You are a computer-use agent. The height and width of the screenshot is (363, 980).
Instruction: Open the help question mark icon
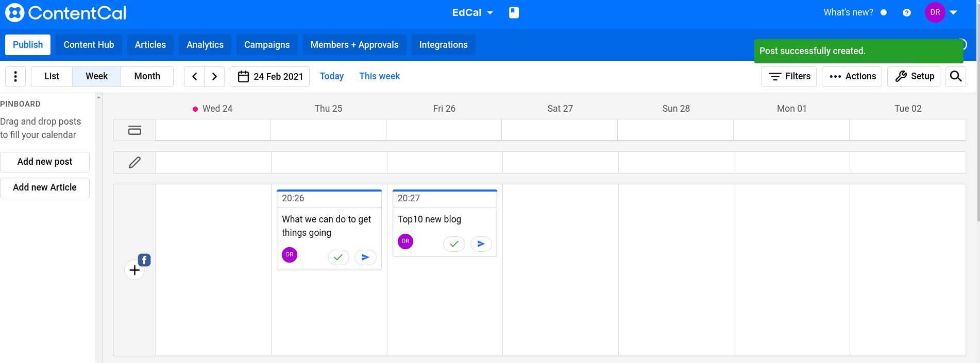907,13
